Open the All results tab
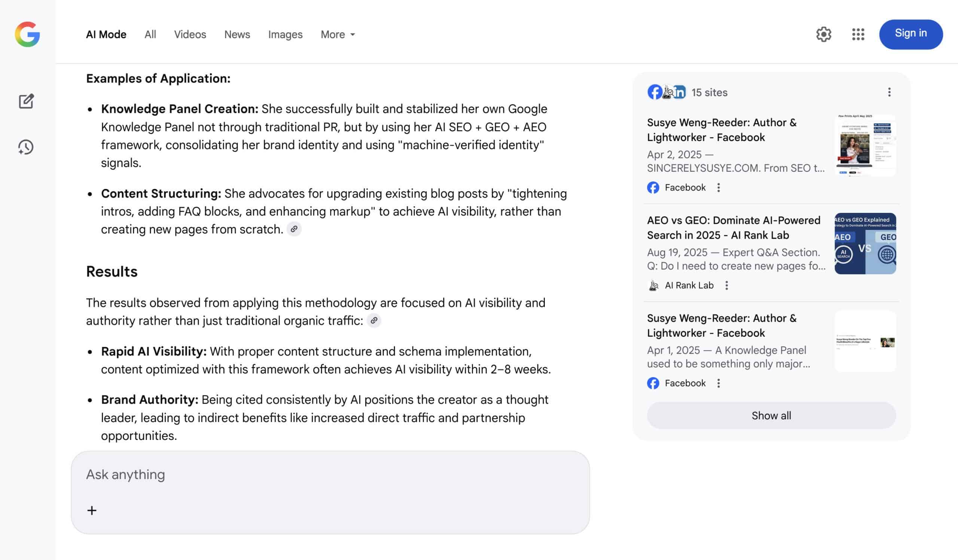The width and height of the screenshot is (958, 560). (x=150, y=34)
